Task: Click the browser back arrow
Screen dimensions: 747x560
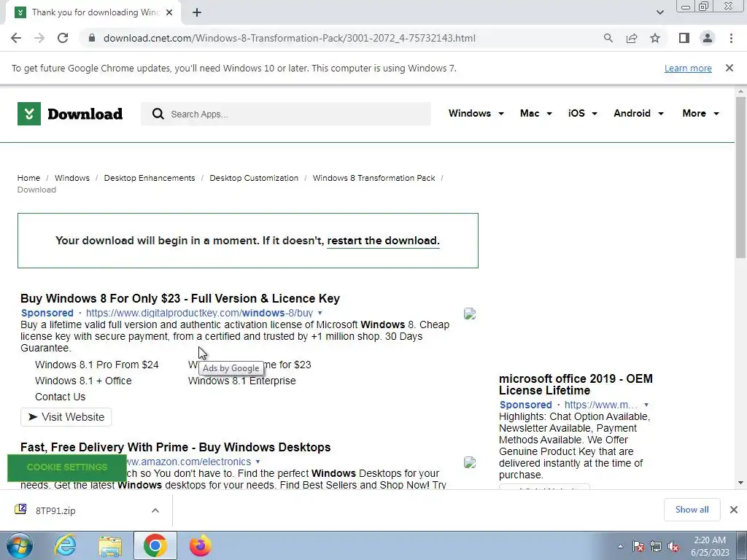Action: click(x=16, y=38)
